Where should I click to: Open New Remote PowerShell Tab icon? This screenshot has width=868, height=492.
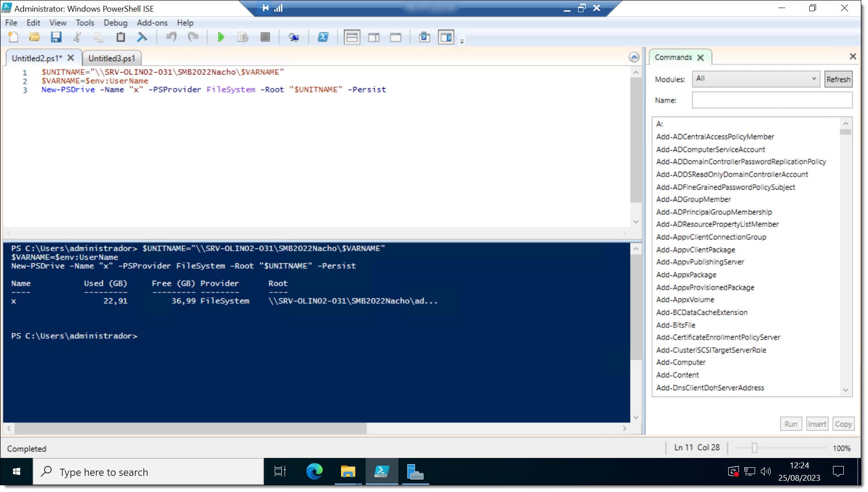click(x=294, y=37)
